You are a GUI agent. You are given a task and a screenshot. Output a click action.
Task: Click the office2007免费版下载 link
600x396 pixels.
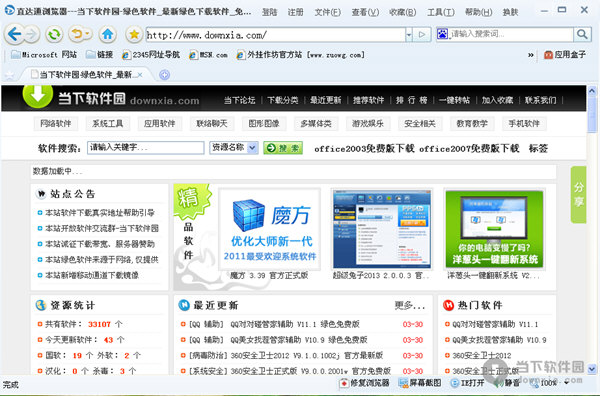coord(469,148)
